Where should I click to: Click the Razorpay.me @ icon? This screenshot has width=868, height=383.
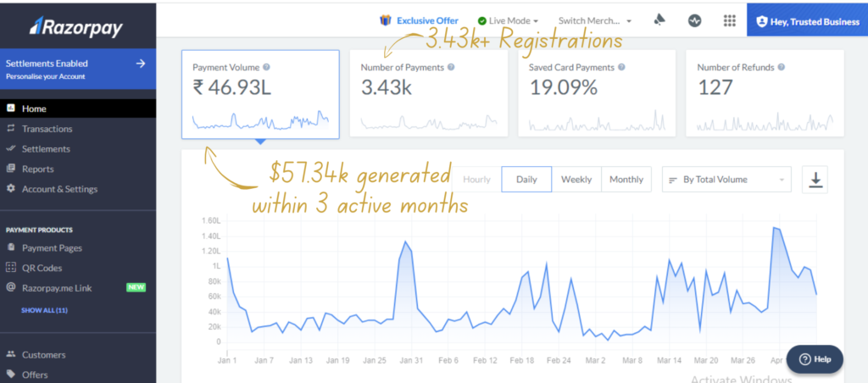[10, 287]
